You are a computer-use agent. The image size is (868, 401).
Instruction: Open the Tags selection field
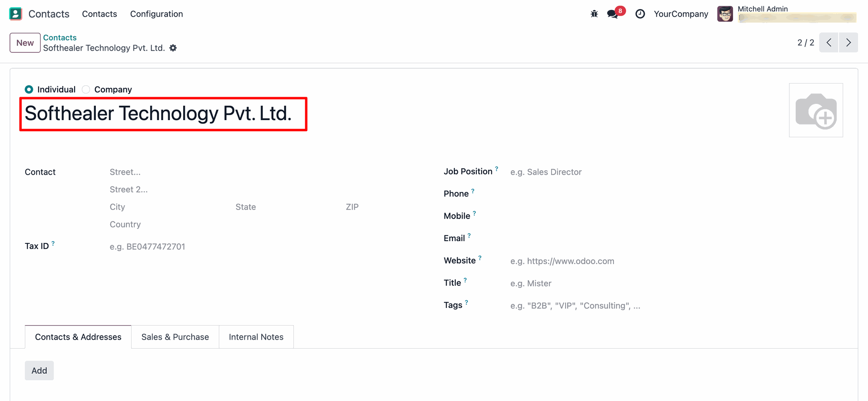click(x=676, y=306)
